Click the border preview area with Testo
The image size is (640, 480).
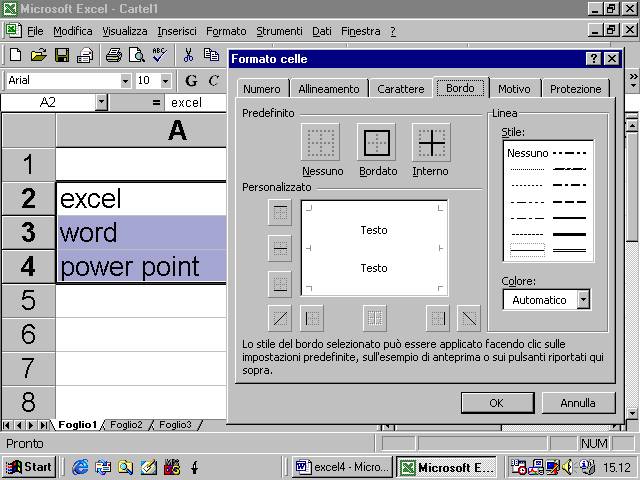tap(374, 248)
